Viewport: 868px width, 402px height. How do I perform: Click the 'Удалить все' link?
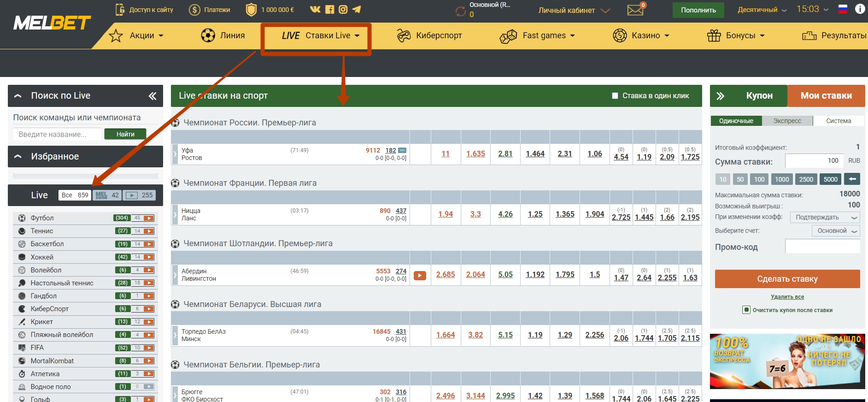(787, 297)
